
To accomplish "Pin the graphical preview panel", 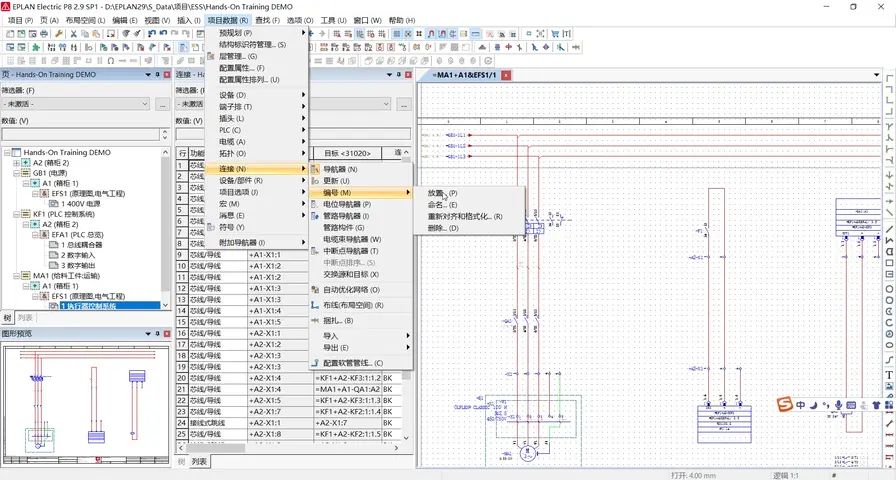I will [x=158, y=333].
